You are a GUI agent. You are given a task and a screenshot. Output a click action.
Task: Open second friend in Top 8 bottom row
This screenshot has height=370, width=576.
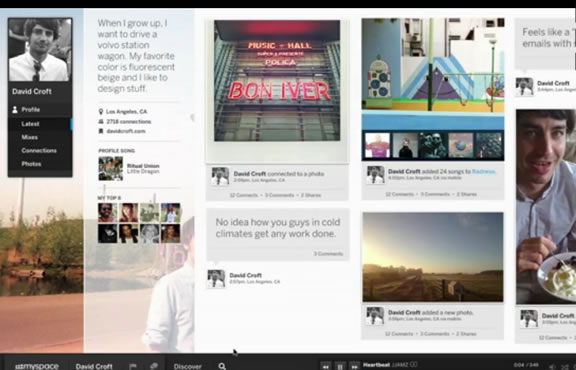[129, 234]
